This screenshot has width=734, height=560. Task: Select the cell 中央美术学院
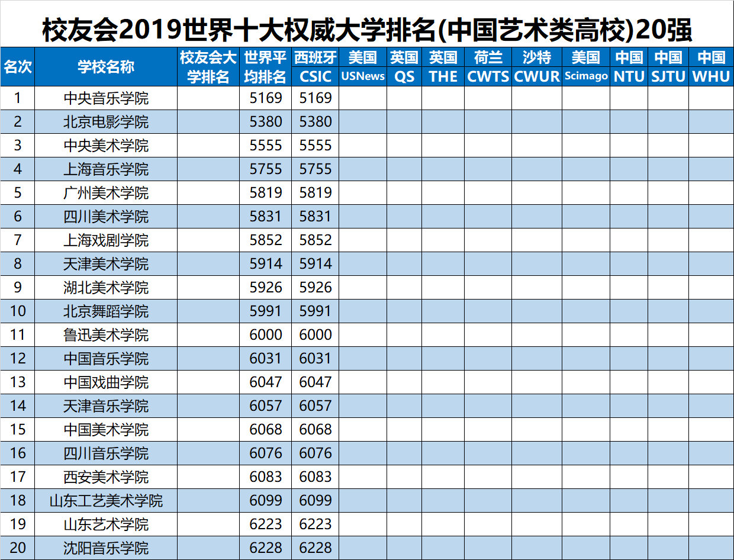click(x=106, y=146)
